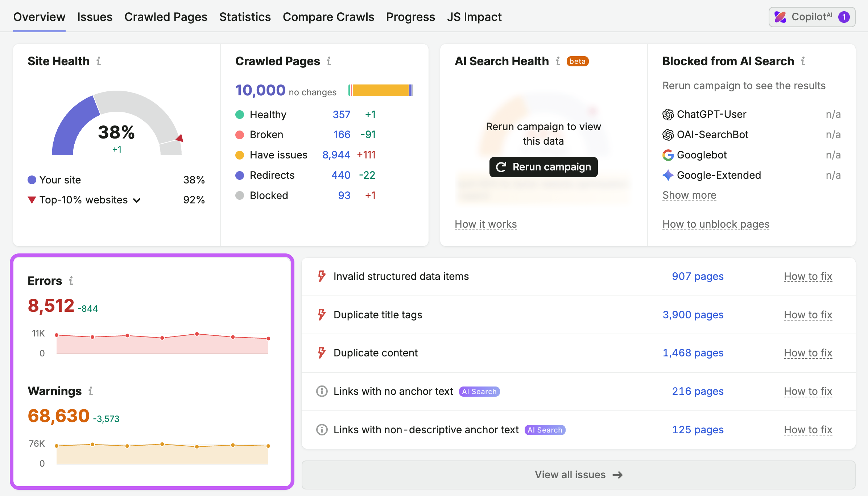Click the Site Health gauge chart

tap(117, 123)
